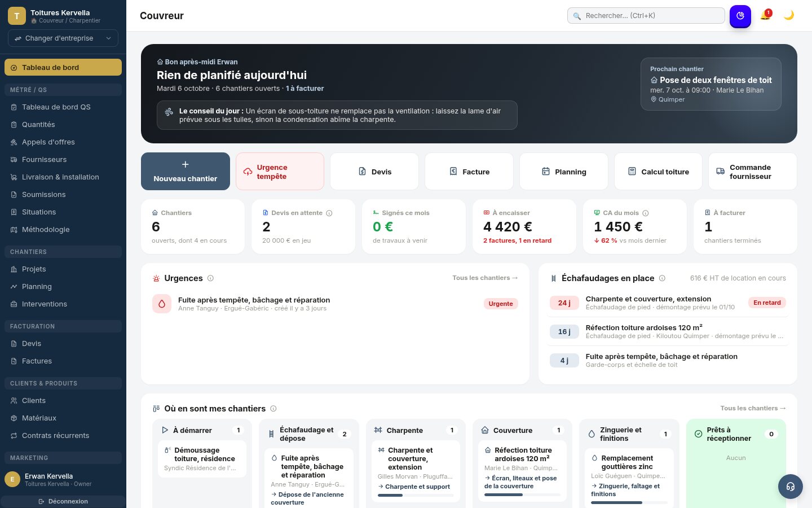Open the headset support chat button

[x=791, y=487]
